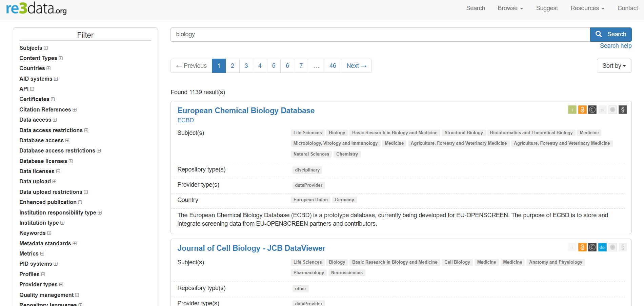Click the blue Search button
This screenshot has height=306, width=644.
[610, 34]
